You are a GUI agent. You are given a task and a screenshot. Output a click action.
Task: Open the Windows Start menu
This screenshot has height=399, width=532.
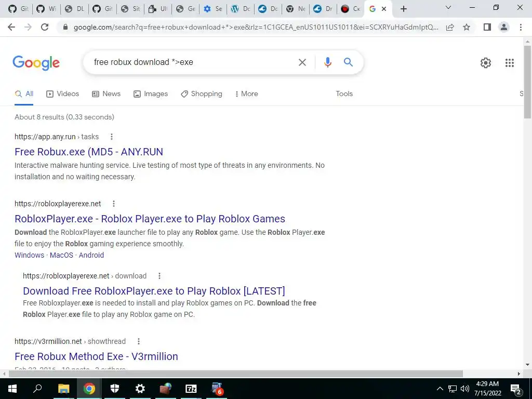point(12,389)
